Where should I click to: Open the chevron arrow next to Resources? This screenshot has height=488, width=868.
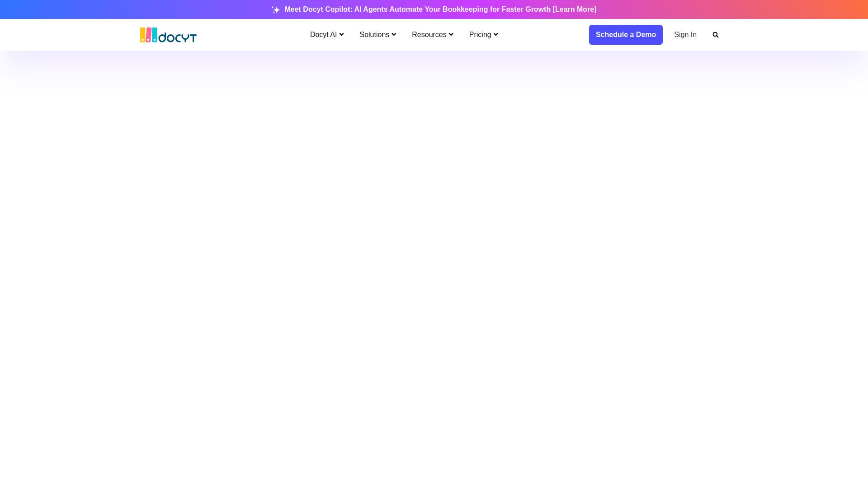point(451,35)
